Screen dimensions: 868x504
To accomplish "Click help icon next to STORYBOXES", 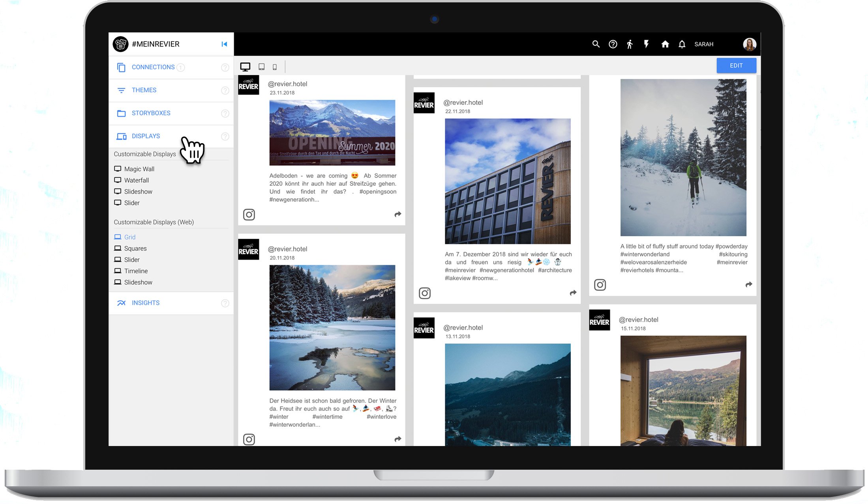I will pyautogui.click(x=225, y=113).
